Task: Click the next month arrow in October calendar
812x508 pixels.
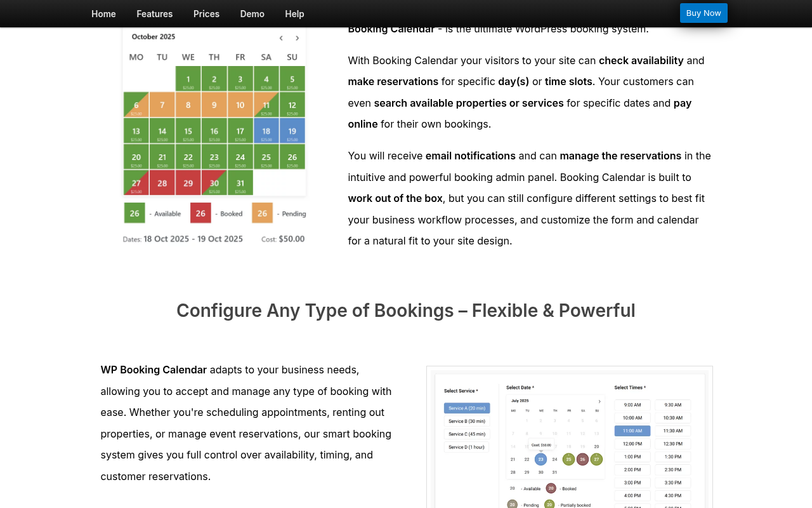Action: pyautogui.click(x=297, y=37)
